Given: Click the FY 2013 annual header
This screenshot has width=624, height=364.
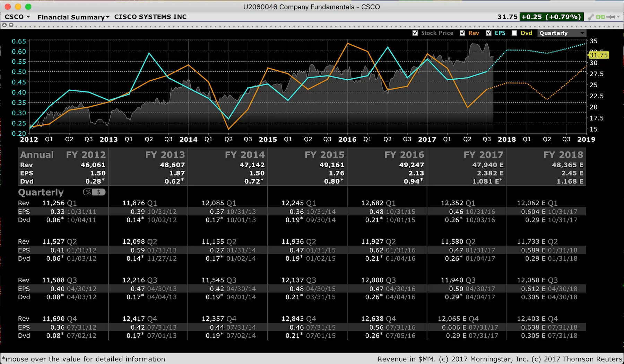Looking at the screenshot, I should [165, 154].
